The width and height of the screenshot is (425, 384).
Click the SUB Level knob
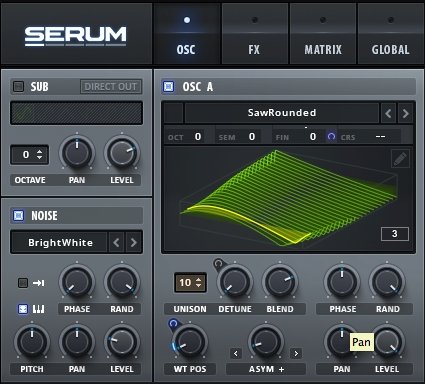122,153
